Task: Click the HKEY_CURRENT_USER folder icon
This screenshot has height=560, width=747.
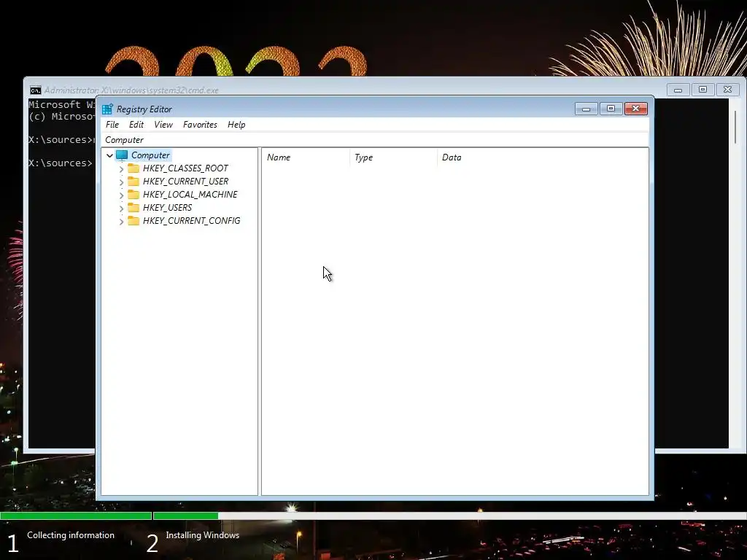Action: [x=133, y=182]
